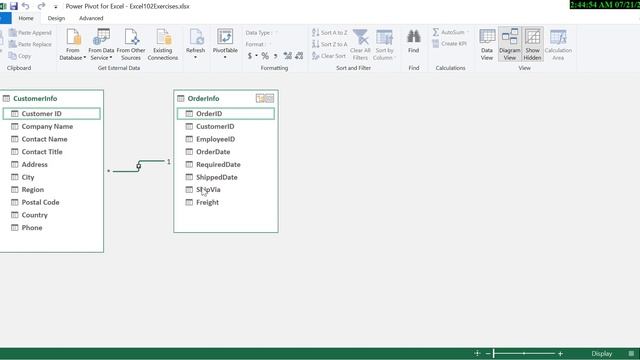Toggle Calculation Area button

coord(558,45)
